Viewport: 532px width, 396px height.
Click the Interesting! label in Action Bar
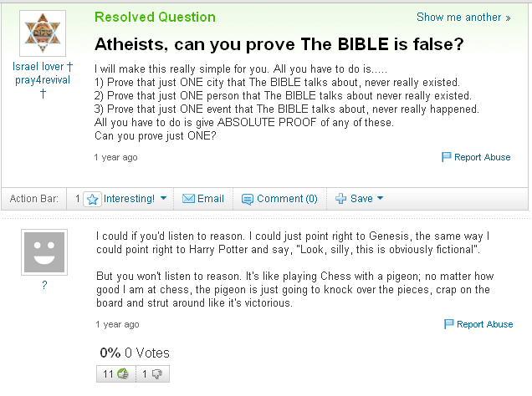(x=129, y=199)
